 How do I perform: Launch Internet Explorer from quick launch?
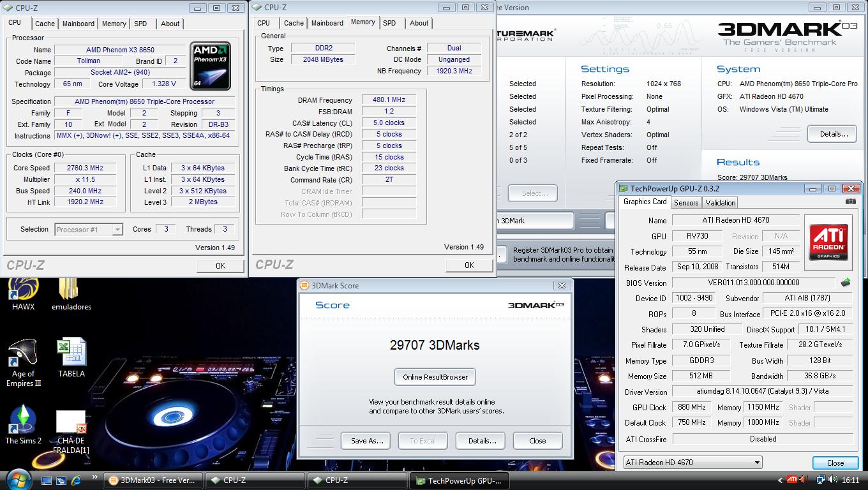[77, 480]
